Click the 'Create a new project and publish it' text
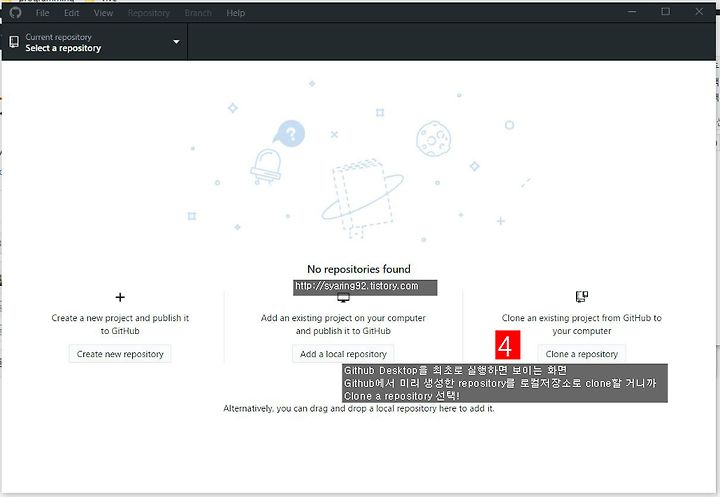The height and width of the screenshot is (497, 720). coord(120,318)
